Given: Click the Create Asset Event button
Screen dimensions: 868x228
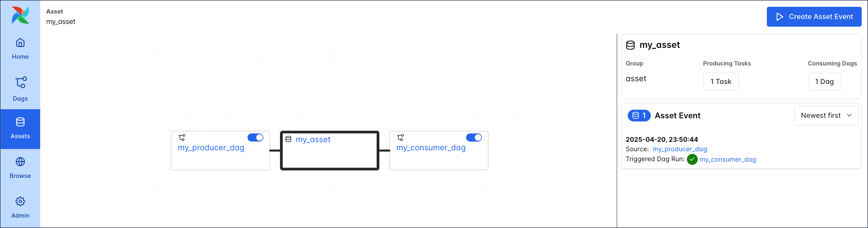Looking at the screenshot, I should [814, 17].
